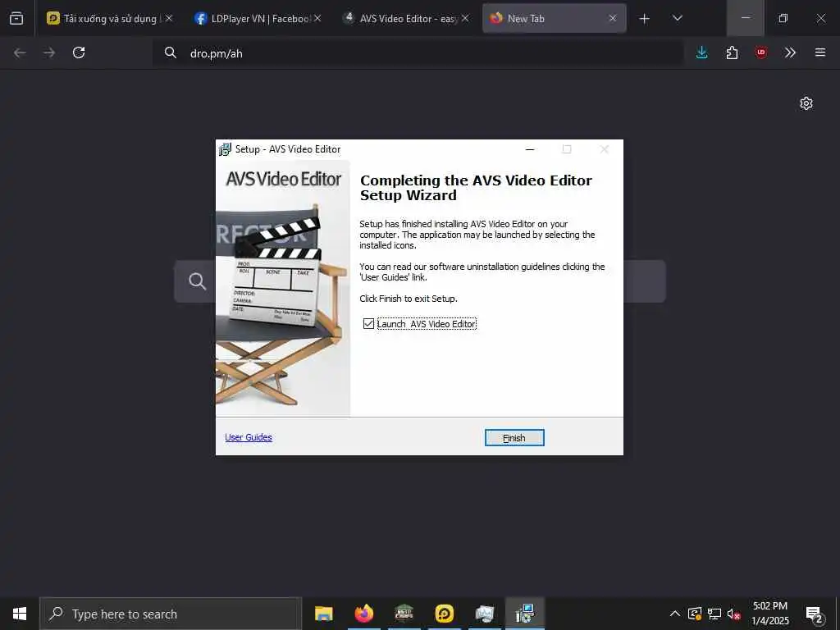
Task: Click the search icon in the address bar
Action: coord(171,52)
